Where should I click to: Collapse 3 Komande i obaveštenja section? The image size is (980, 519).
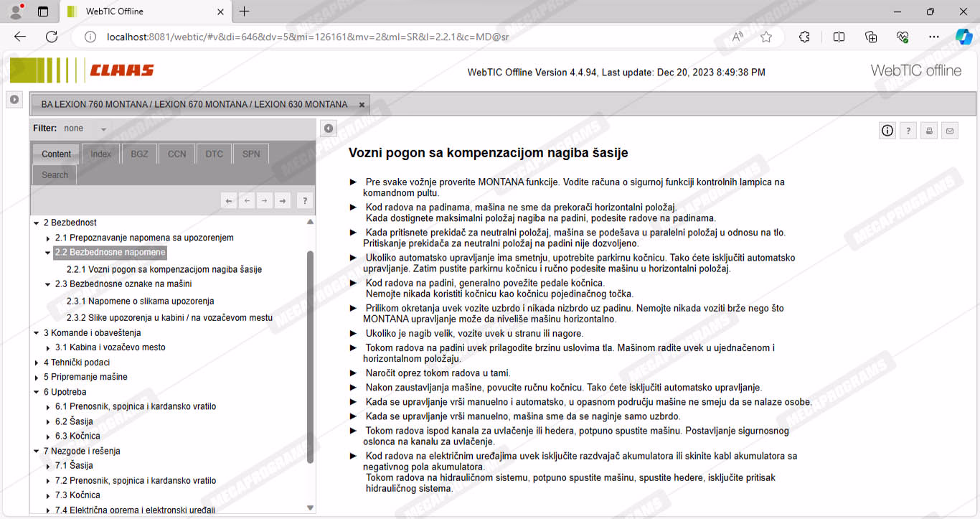point(37,333)
